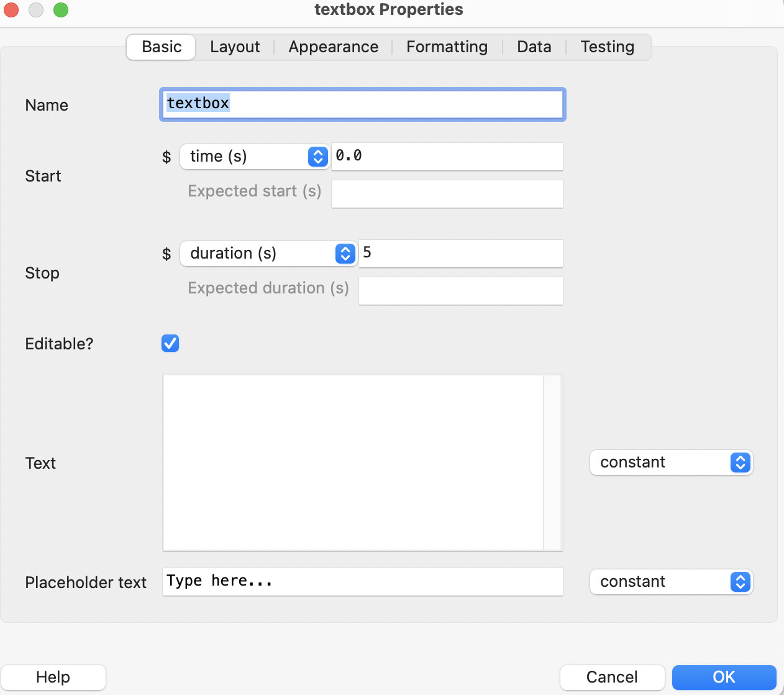784x695 pixels.
Task: Open the Appearance tab
Action: click(333, 47)
